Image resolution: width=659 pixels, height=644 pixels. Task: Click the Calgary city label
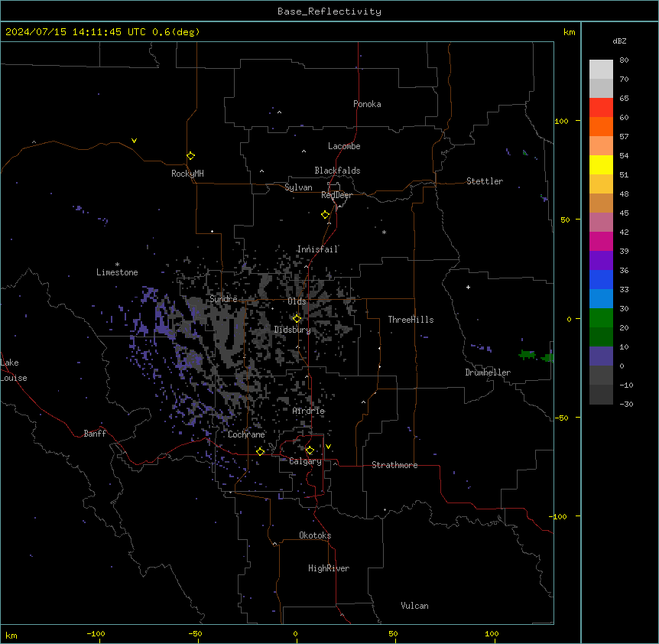[306, 461]
